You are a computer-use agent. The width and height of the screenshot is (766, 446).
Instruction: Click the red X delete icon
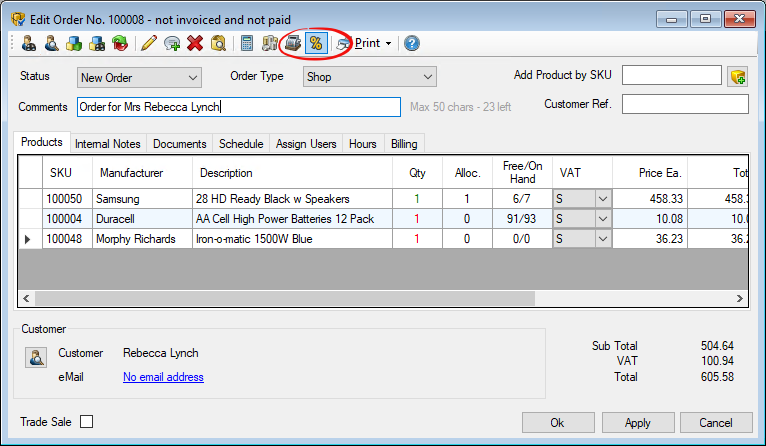195,43
